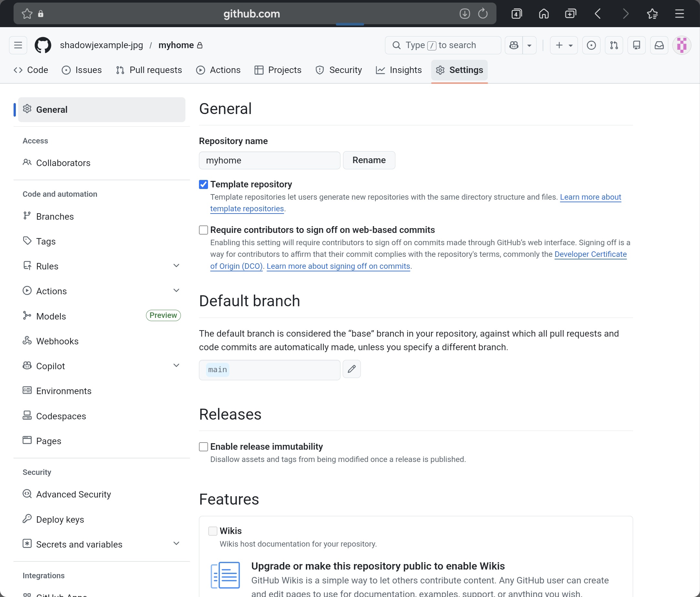
Task: Uncheck the Template repository checkbox
Action: (204, 184)
